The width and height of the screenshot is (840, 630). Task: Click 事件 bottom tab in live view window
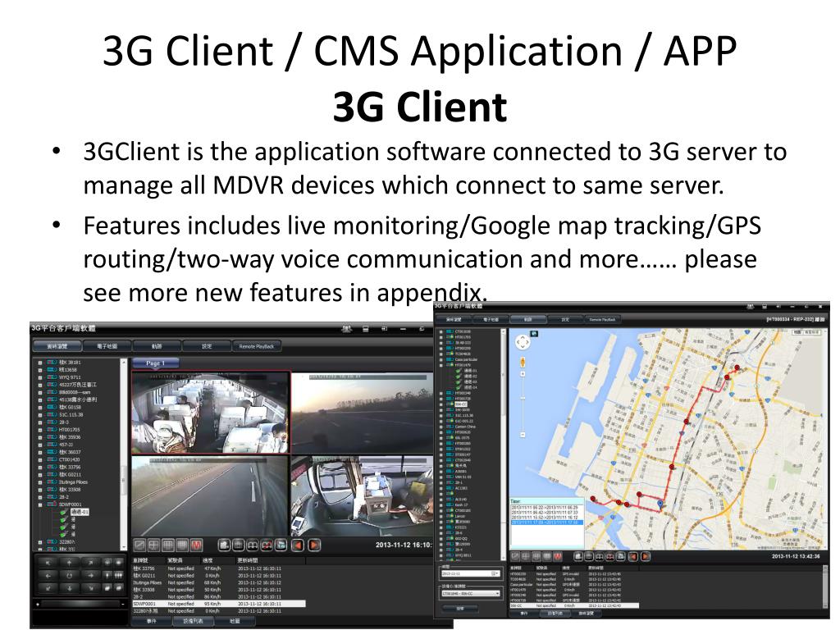coord(152,622)
